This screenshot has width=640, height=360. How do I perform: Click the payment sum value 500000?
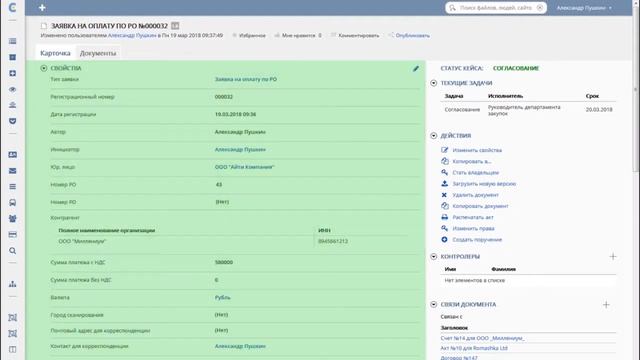(224, 262)
